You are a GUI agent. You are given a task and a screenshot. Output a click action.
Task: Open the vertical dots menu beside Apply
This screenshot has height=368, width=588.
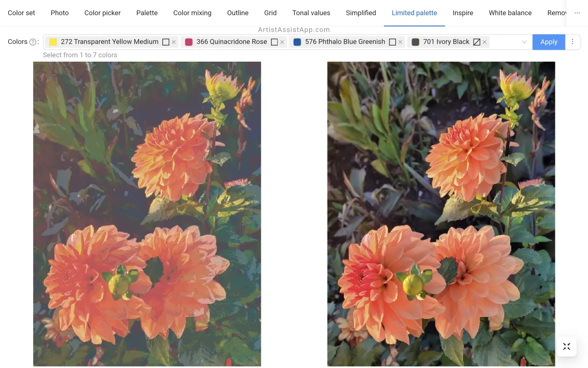click(572, 42)
